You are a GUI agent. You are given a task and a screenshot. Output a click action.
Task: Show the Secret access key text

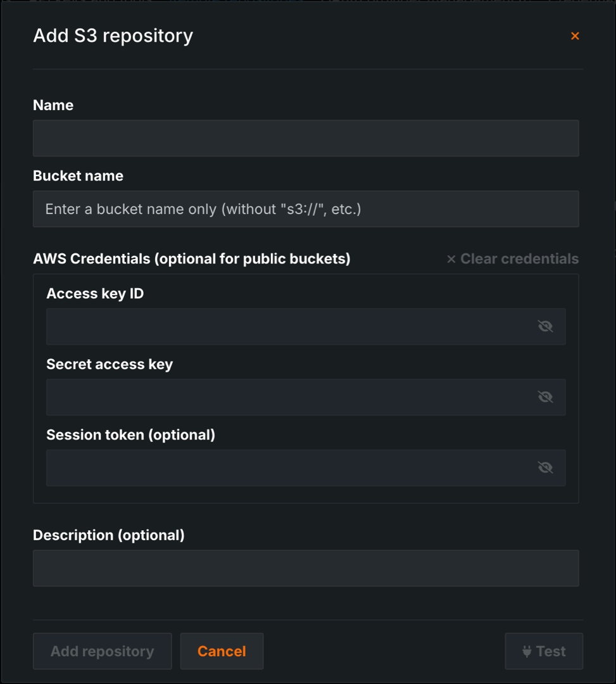click(x=545, y=397)
